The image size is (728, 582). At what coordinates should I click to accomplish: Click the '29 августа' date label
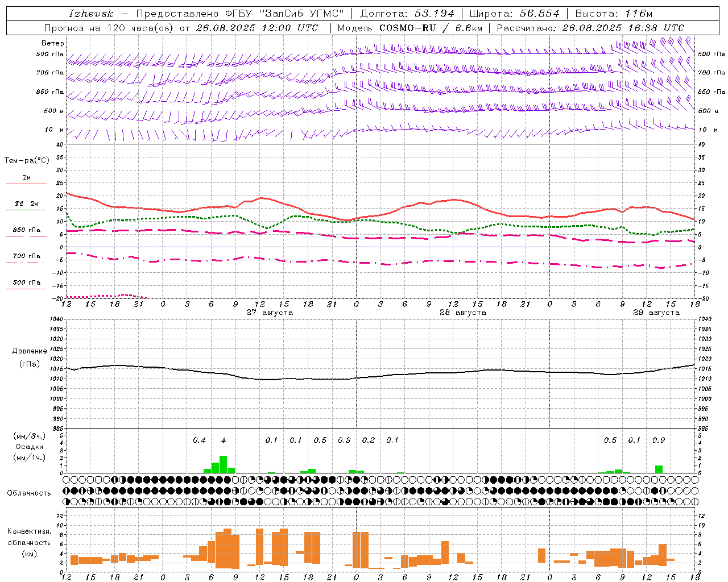656,313
